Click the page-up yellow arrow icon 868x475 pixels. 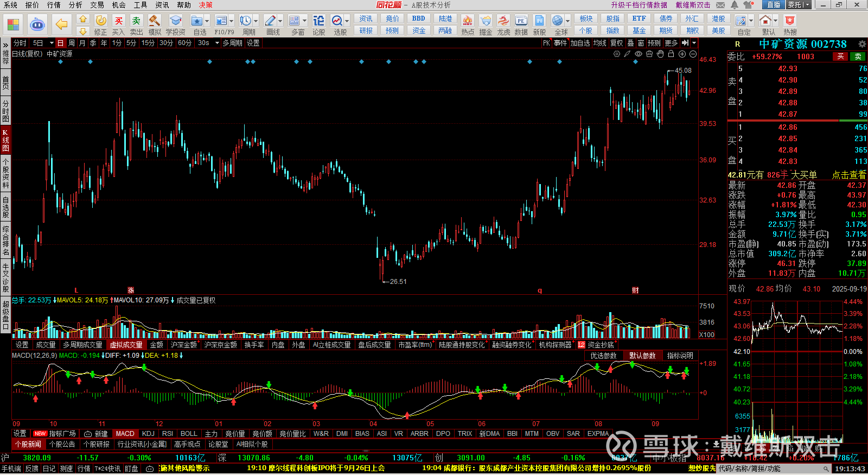click(x=83, y=19)
